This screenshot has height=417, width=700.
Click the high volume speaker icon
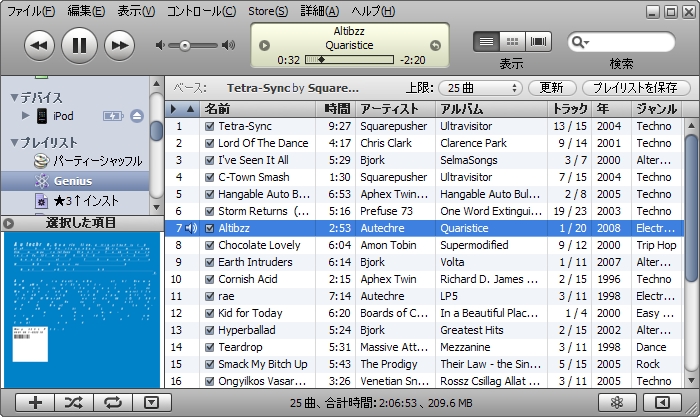(x=229, y=45)
